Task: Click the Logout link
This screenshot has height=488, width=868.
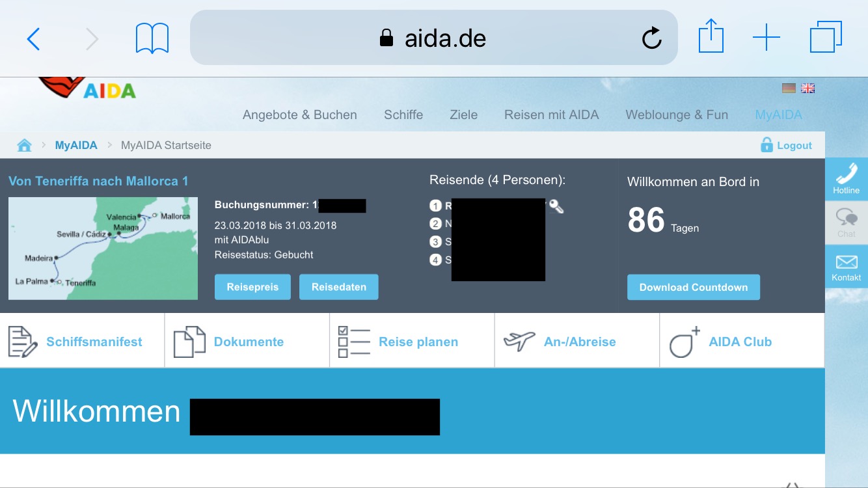Action: (787, 146)
